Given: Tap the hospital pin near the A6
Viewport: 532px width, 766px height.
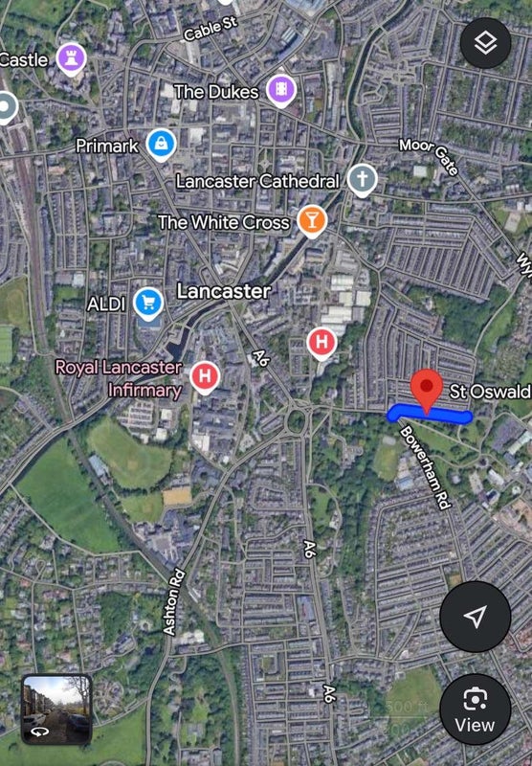Looking at the screenshot, I should 321,344.
